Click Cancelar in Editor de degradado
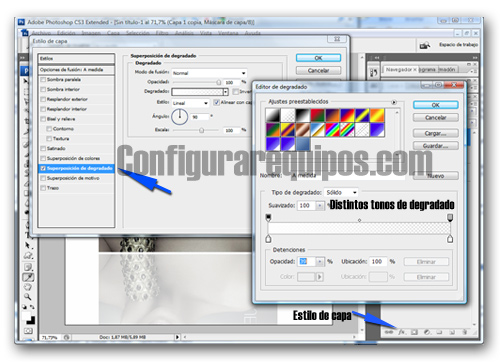Image resolution: width=500 pixels, height=362 pixels. pyautogui.click(x=435, y=118)
